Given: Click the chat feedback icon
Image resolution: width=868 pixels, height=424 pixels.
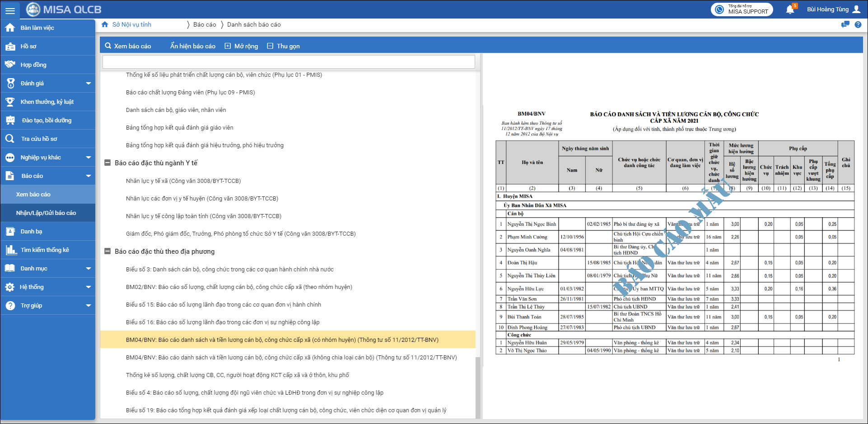Looking at the screenshot, I should [845, 25].
